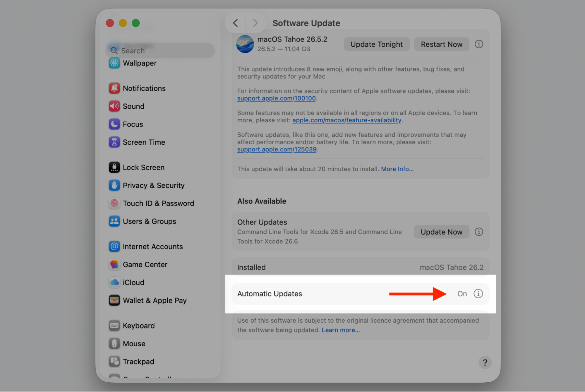
Task: Open the apple.com/macos/feature-availability link
Action: coord(347,120)
